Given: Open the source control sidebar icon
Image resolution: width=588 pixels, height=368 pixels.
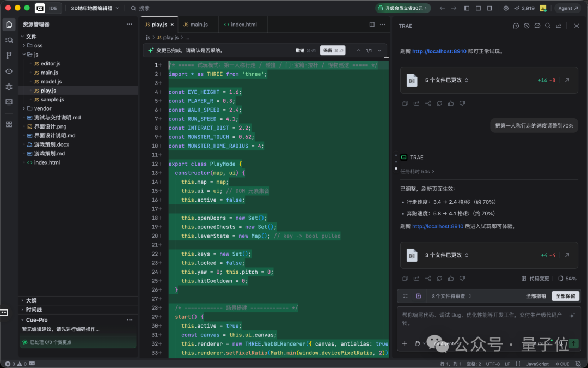Looking at the screenshot, I should (9, 56).
